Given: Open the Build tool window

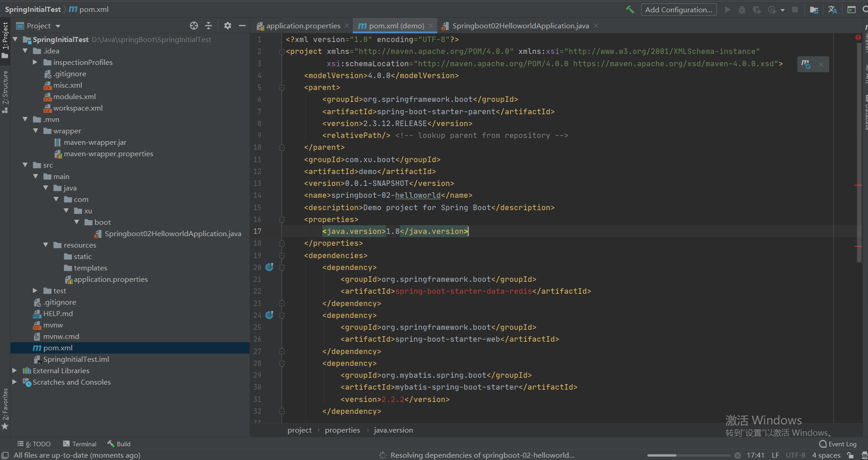Looking at the screenshot, I should (119, 444).
